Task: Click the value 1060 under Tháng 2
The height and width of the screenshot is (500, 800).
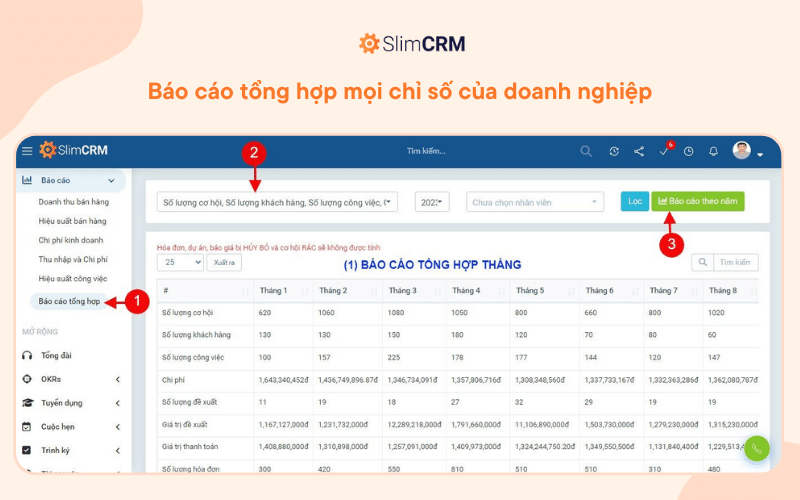Action: pos(326,313)
